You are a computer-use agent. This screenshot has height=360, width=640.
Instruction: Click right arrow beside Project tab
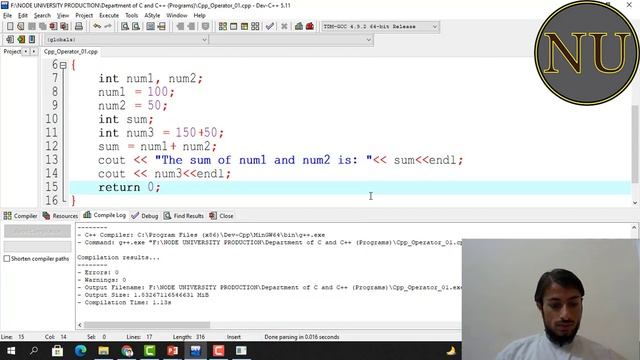tap(33, 52)
